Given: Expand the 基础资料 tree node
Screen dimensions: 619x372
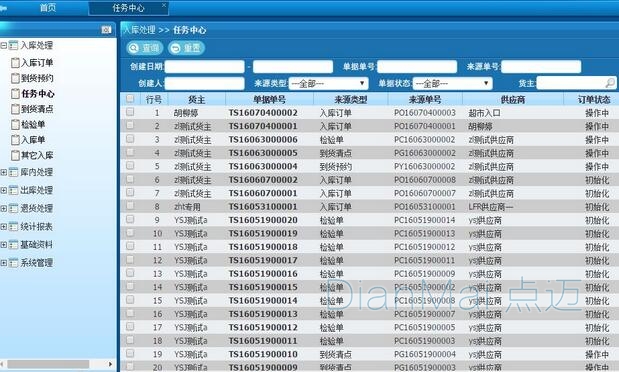Looking at the screenshot, I should (4, 245).
